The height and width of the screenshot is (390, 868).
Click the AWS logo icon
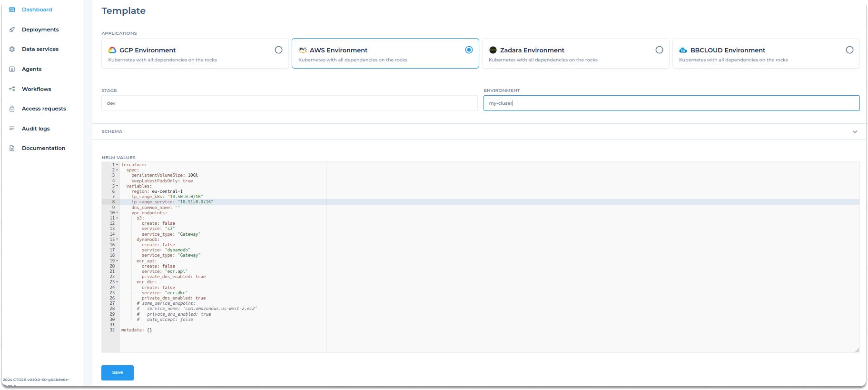(x=303, y=50)
